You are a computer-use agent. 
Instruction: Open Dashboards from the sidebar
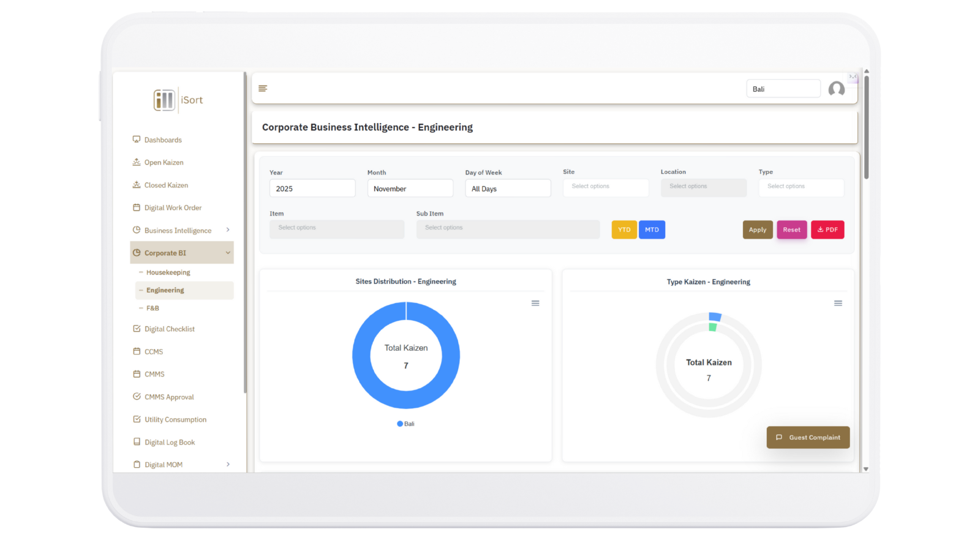[163, 140]
